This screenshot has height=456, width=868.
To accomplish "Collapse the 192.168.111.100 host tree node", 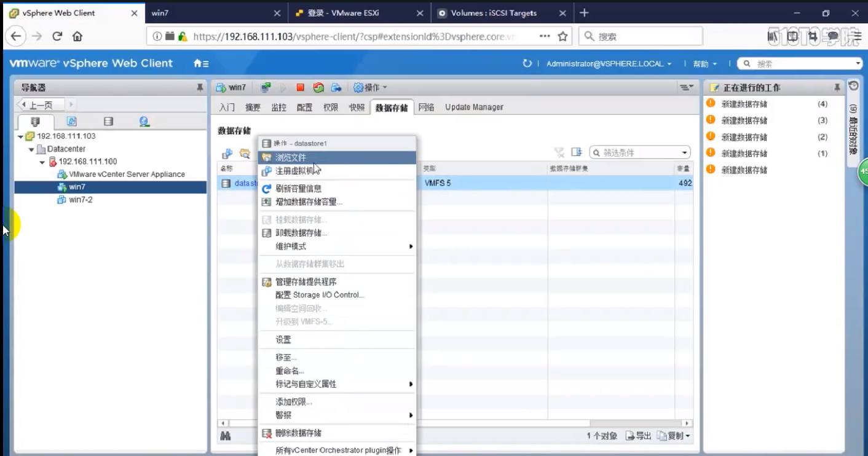I will 42,162.
